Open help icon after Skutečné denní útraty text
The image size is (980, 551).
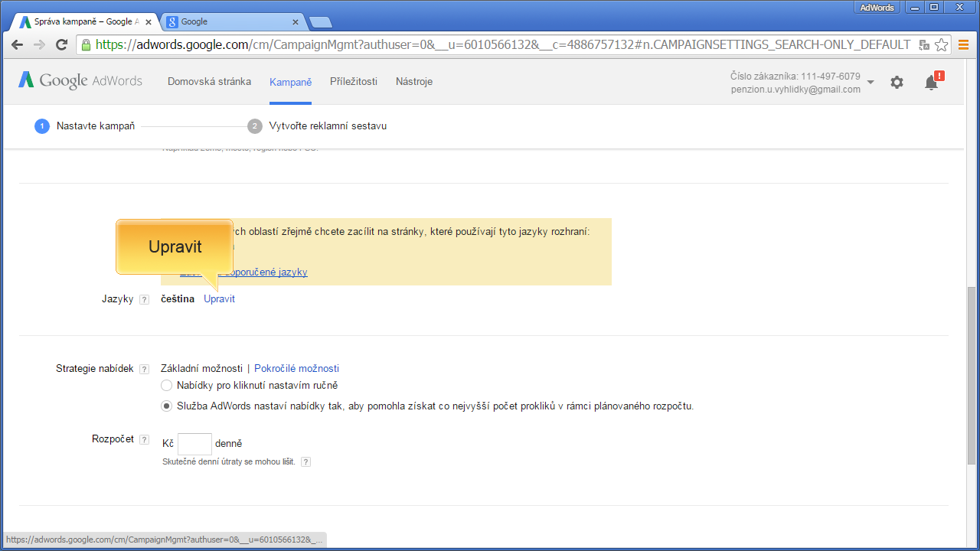[x=305, y=462]
